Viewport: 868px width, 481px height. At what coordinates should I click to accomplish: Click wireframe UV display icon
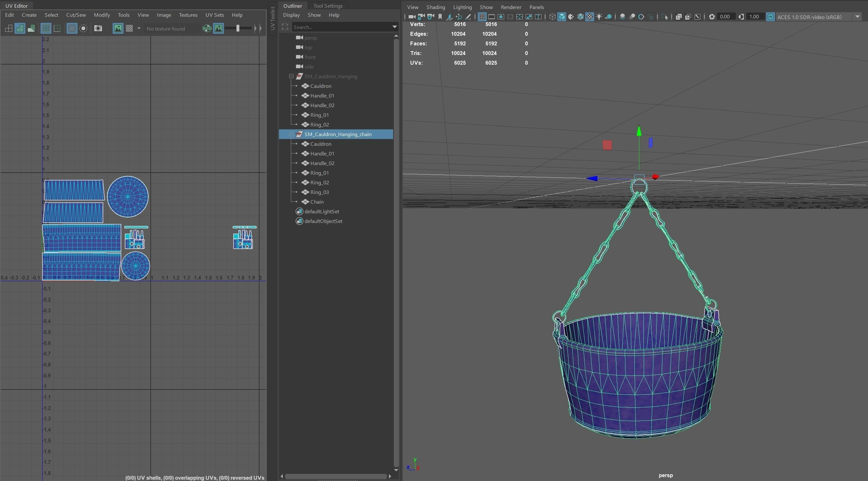tap(9, 28)
